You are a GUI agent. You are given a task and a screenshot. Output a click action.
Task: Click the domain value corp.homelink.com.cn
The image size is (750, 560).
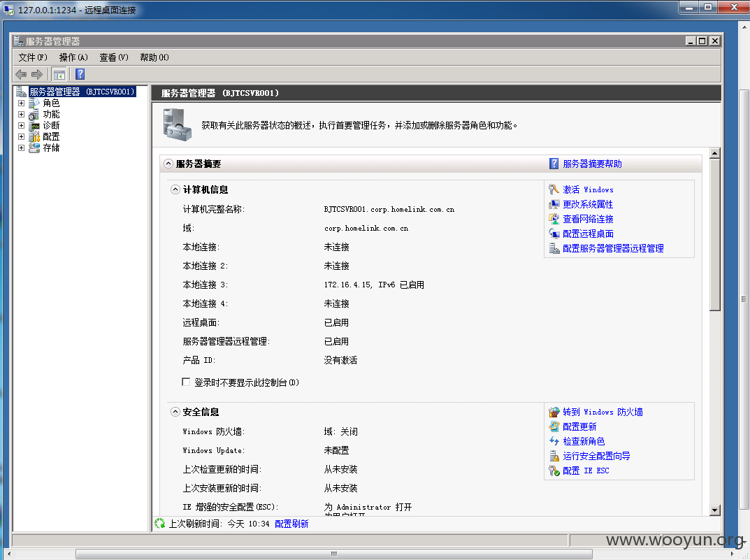[366, 228]
